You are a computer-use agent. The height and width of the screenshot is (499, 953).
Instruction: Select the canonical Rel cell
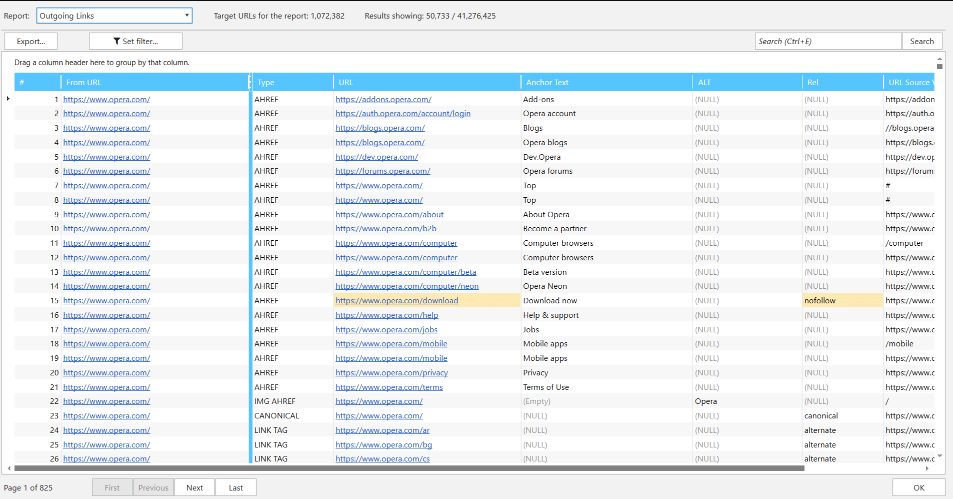pos(842,416)
